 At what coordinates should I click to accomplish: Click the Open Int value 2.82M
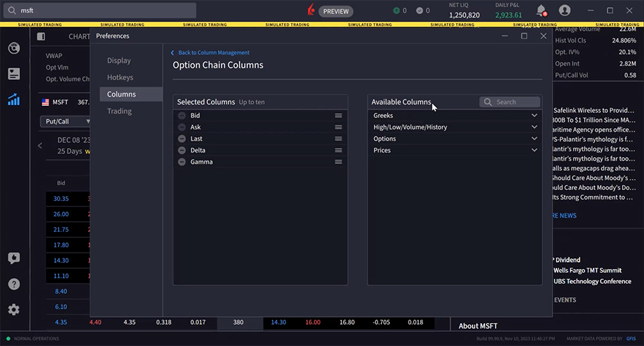[x=627, y=64]
